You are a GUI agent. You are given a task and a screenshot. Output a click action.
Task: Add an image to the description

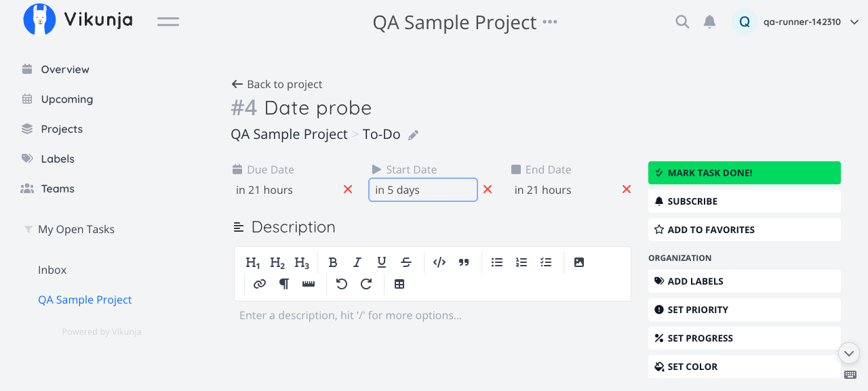(579, 262)
